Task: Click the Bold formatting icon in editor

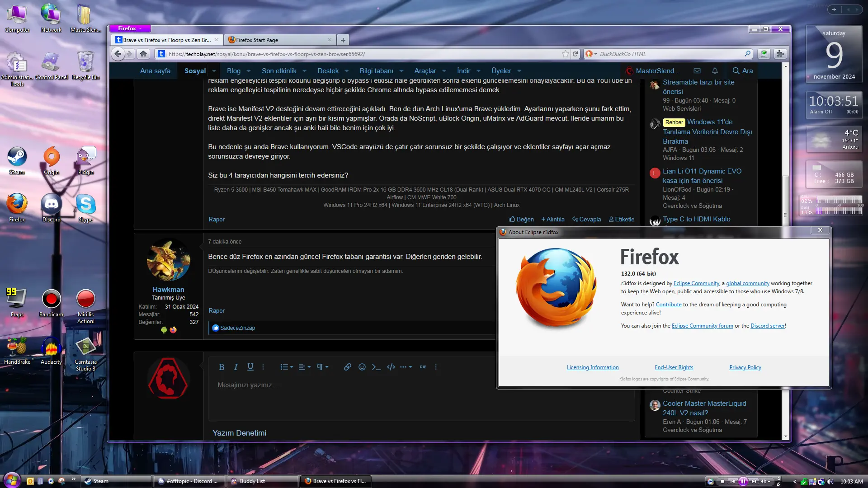Action: 222,367
